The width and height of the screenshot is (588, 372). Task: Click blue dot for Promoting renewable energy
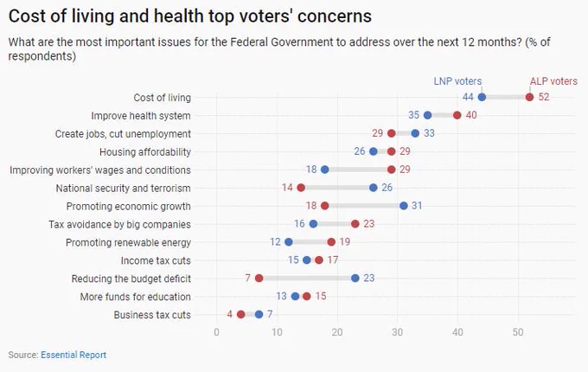288,242
